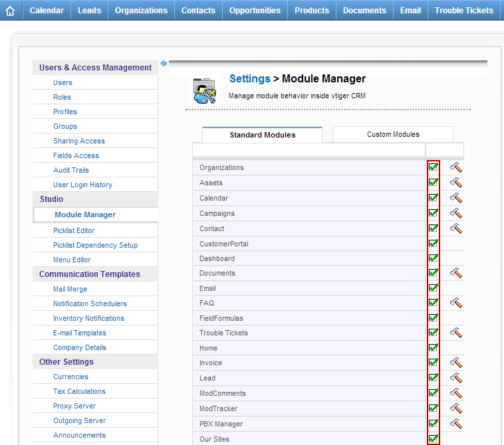
Task: Select the Standard Modules tab
Action: pyautogui.click(x=263, y=135)
